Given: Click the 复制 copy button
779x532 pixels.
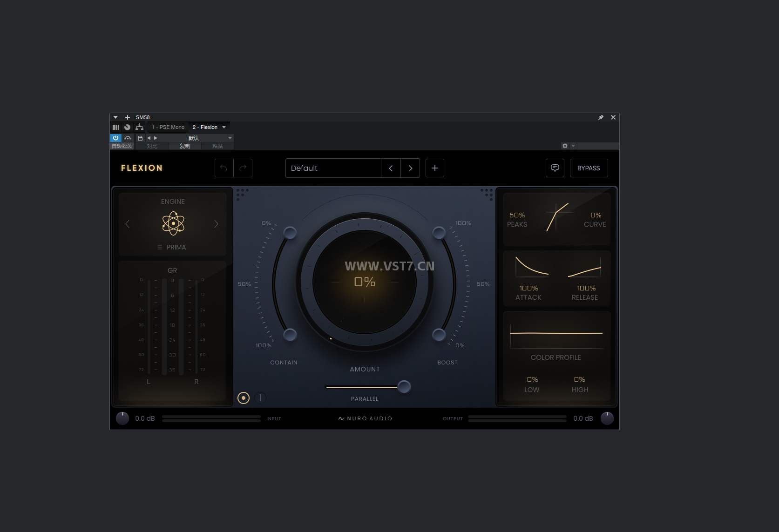Looking at the screenshot, I should 185,146.
